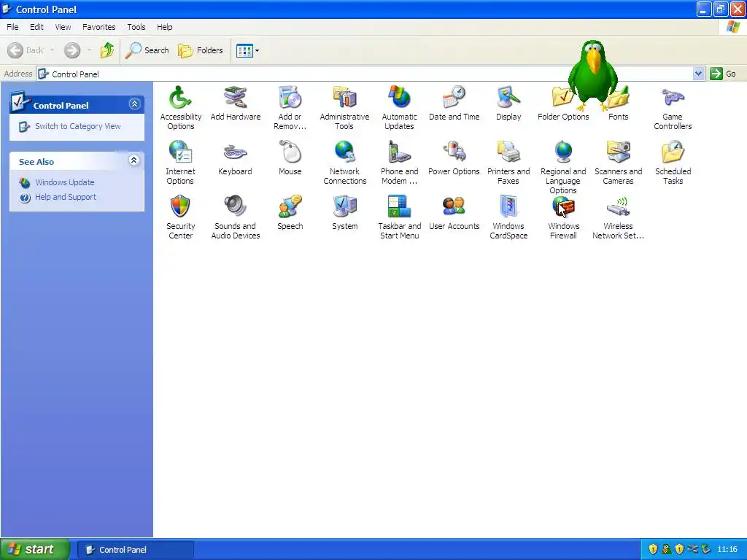Open the Forward history dropdown arrow
This screenshot has height=560, width=747.
pyautogui.click(x=89, y=50)
